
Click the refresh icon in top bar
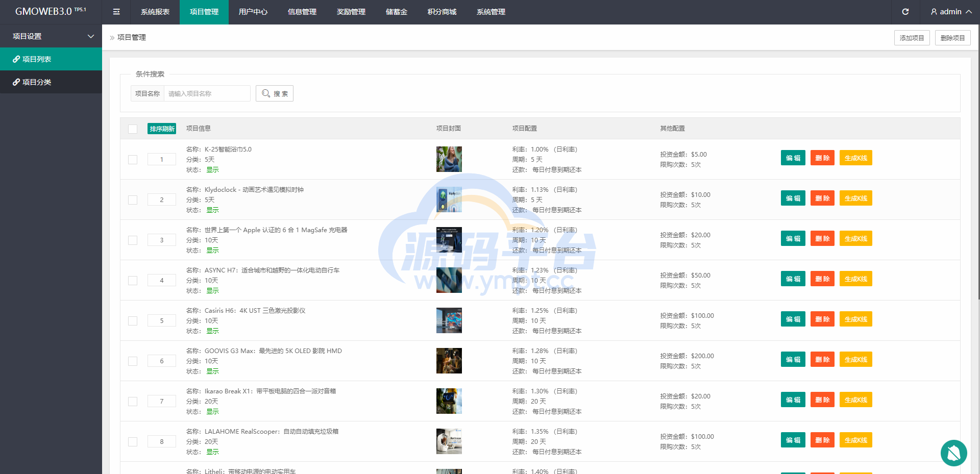point(905,12)
